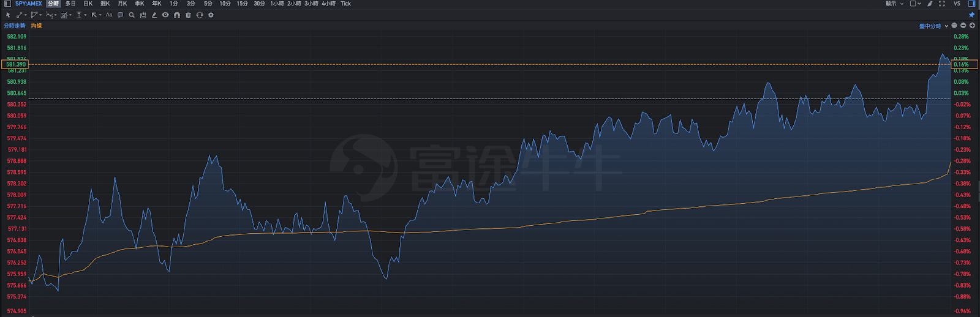The height and width of the screenshot is (317, 980).
Task: Open the chart layout square dropdown
Action: tap(915, 4)
